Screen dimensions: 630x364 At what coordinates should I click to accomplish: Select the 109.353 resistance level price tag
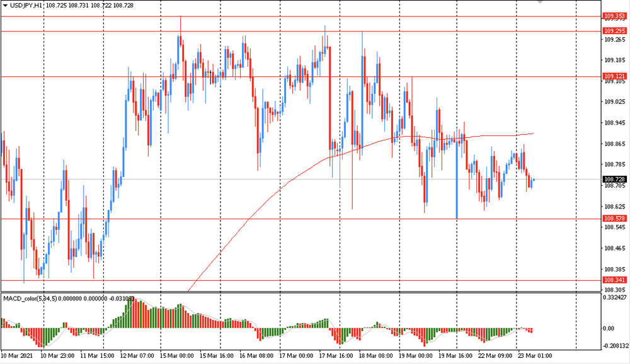pos(614,16)
